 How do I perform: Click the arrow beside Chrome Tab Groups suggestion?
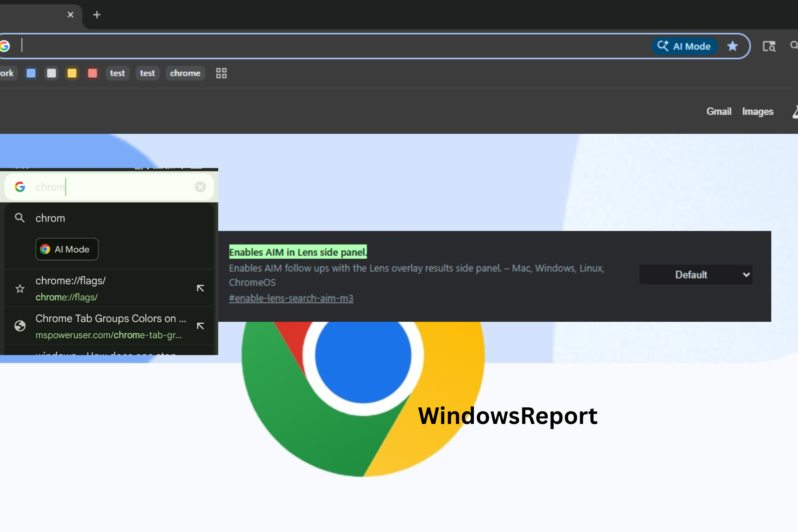click(200, 326)
